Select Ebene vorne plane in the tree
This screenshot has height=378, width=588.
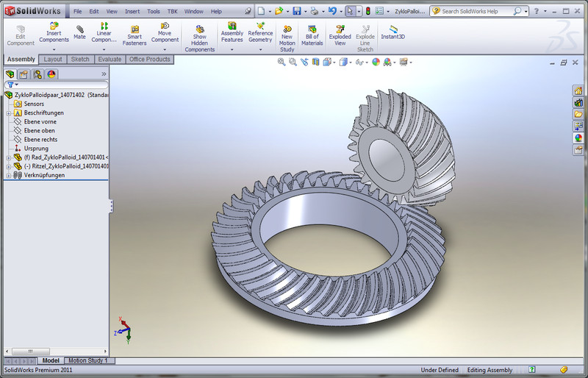[x=40, y=122]
